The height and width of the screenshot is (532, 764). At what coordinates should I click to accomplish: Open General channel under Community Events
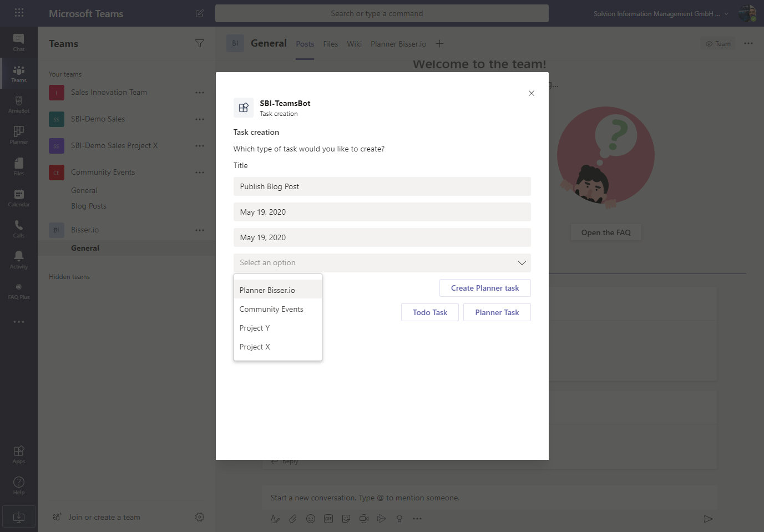coord(84,190)
